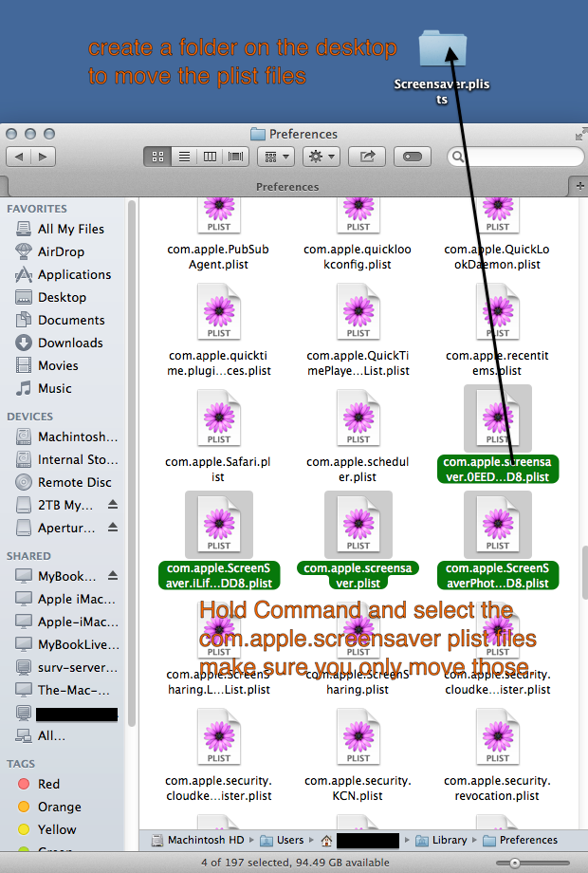Open All… shared items
The width and height of the screenshot is (588, 873).
(40, 736)
